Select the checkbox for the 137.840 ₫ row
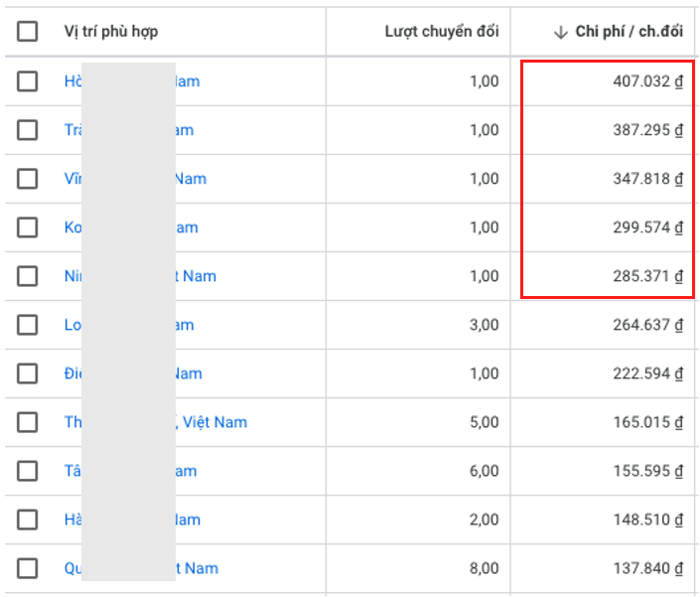 click(x=27, y=568)
